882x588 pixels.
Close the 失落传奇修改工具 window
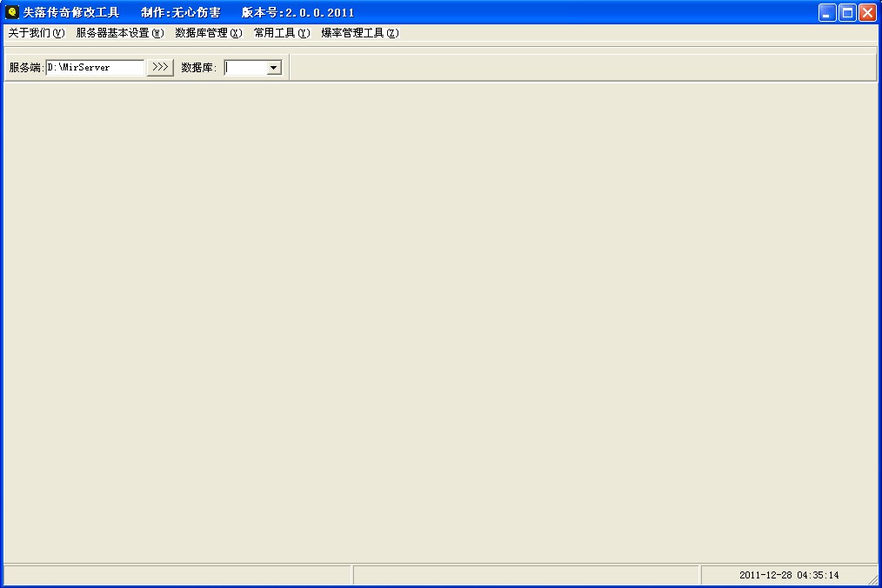click(x=865, y=12)
